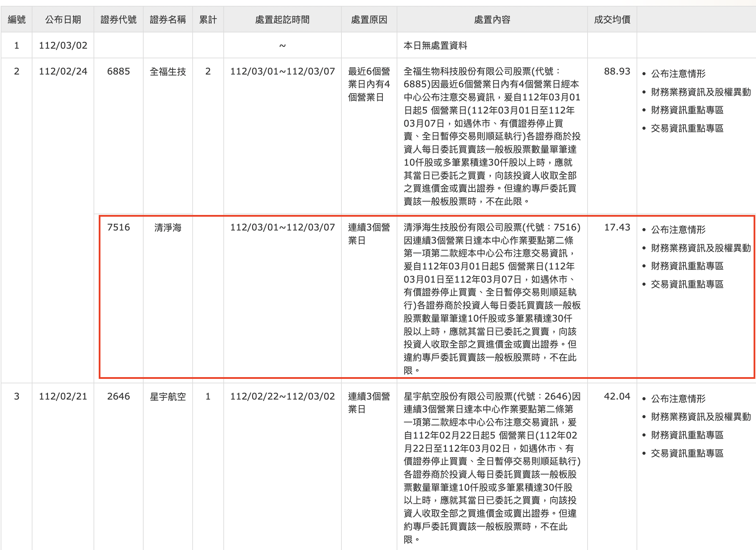The image size is (756, 550).
Task: Select average price 88.93
Action: tap(617, 71)
